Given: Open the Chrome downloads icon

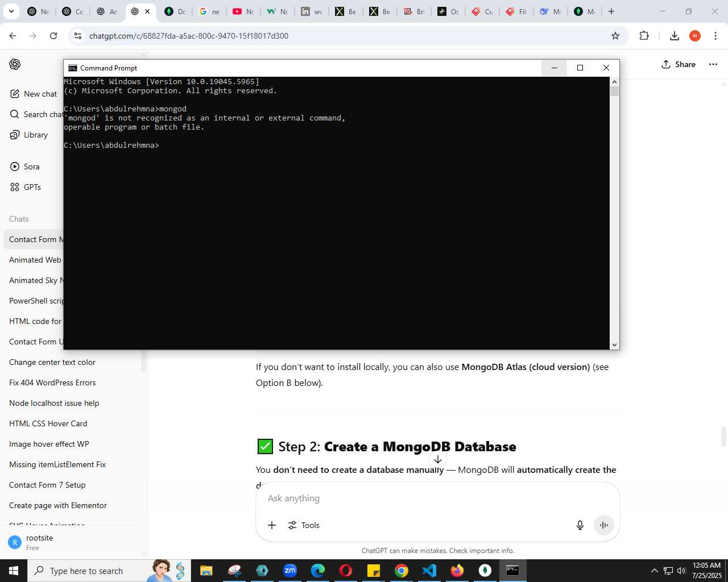Looking at the screenshot, I should coord(675,36).
